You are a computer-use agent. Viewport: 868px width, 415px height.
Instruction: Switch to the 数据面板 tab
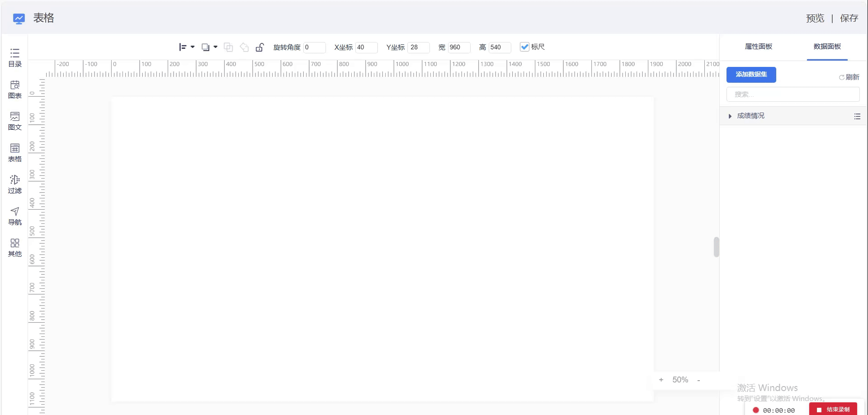827,47
